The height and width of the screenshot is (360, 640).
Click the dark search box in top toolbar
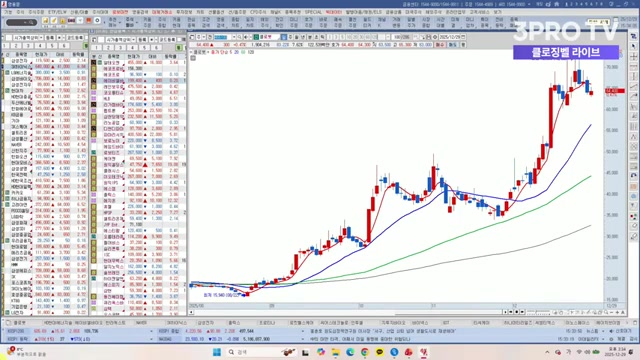click(x=22, y=22)
